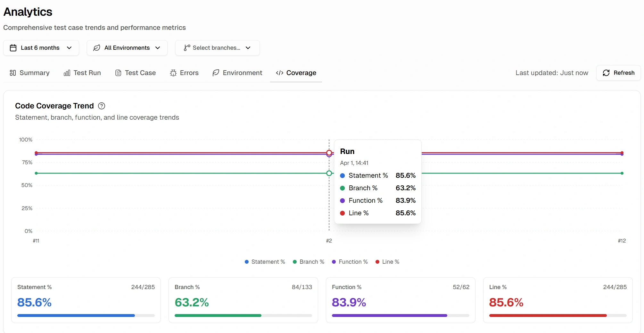644x333 pixels.
Task: Click the 52/62 count in Function card
Action: coord(461,287)
